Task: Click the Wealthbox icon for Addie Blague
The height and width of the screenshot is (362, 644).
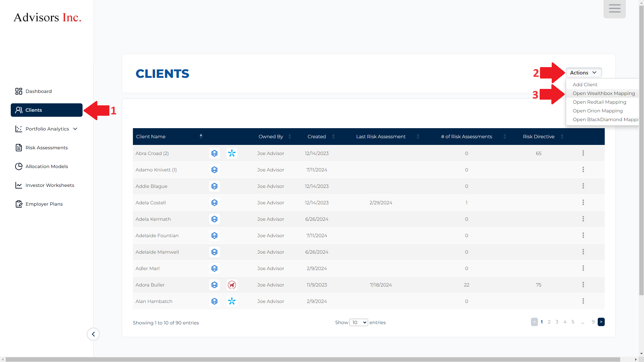Action: tap(214, 186)
